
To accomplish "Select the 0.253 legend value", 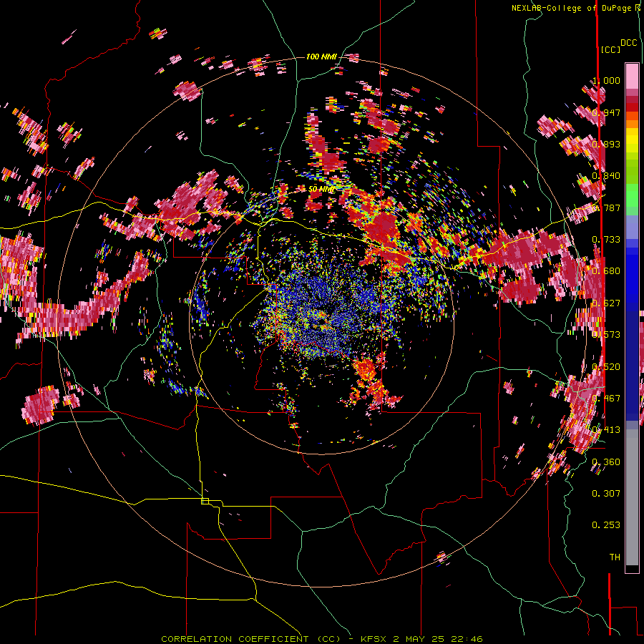I will coord(606,525).
